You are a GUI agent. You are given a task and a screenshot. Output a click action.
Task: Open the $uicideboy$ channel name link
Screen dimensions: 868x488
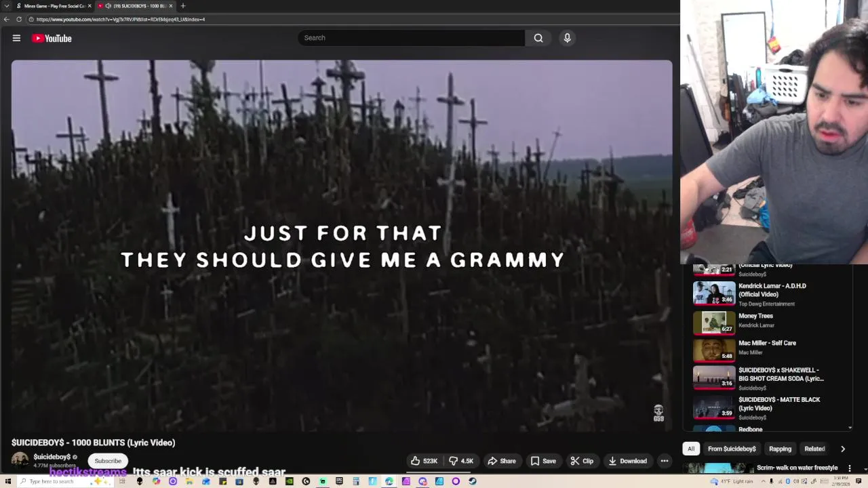coord(52,457)
